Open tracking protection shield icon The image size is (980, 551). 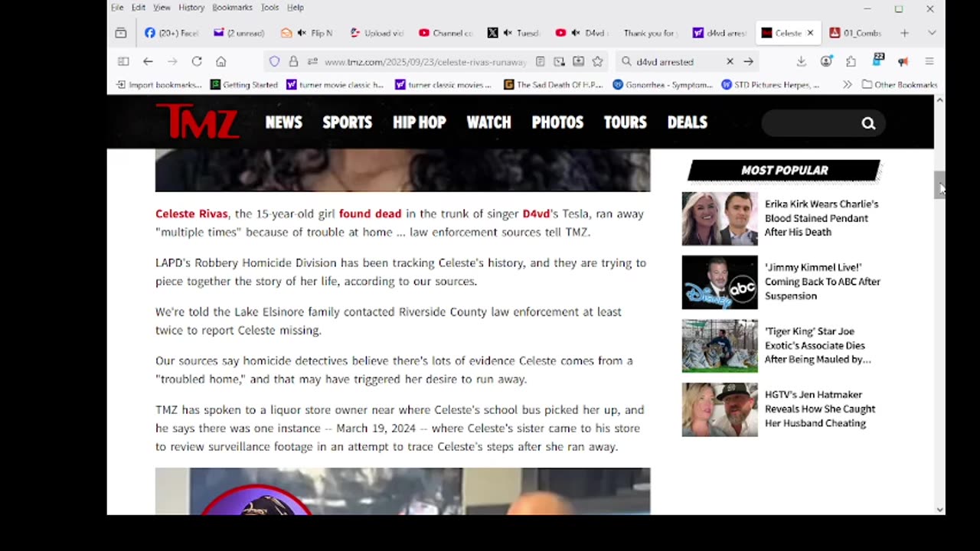pyautogui.click(x=274, y=61)
